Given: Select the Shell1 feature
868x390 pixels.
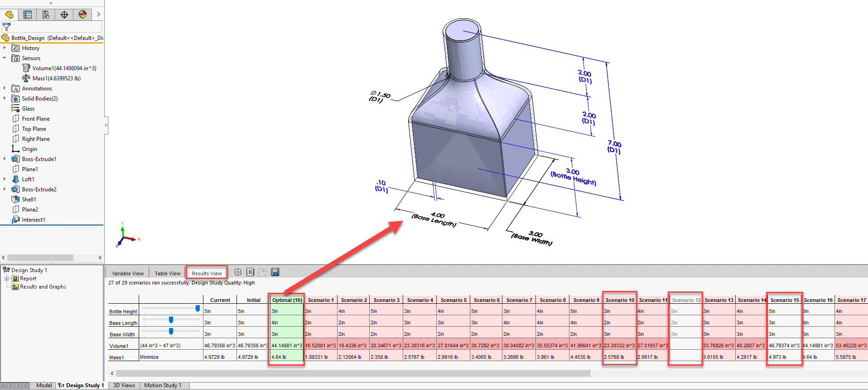Looking at the screenshot, I should click(x=28, y=200).
